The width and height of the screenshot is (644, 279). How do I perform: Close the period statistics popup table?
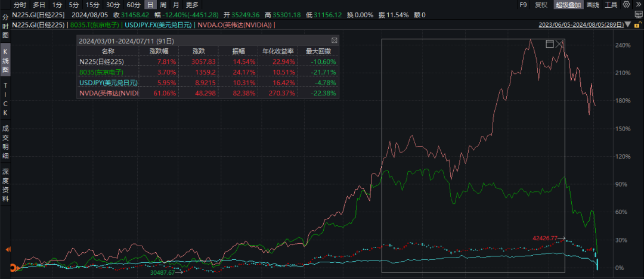coord(334,40)
